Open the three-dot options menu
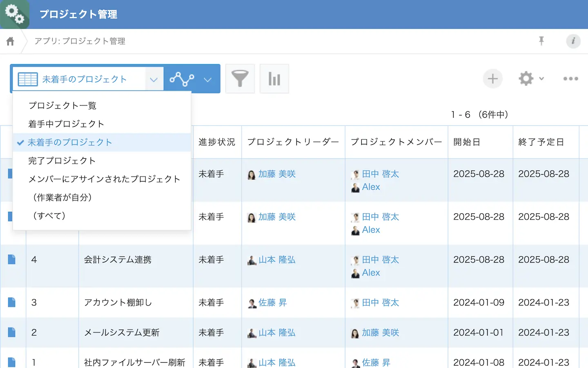The width and height of the screenshot is (588, 368). point(570,79)
